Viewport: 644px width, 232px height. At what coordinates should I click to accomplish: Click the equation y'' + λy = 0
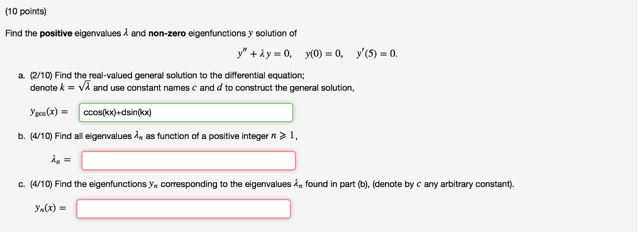[265, 54]
